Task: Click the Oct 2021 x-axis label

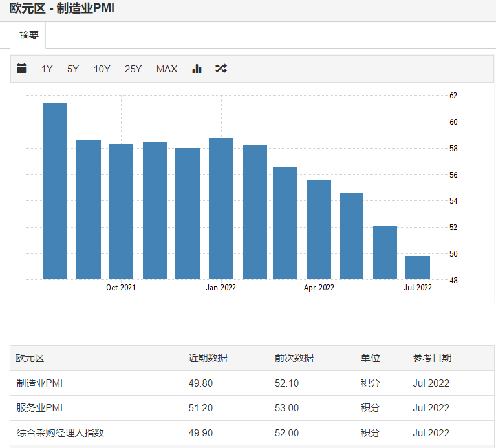Action: 121,288
